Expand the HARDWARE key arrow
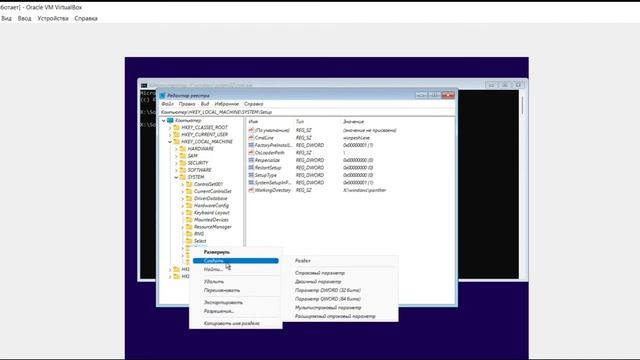Viewport: 640px width, 360px height. click(x=176, y=149)
